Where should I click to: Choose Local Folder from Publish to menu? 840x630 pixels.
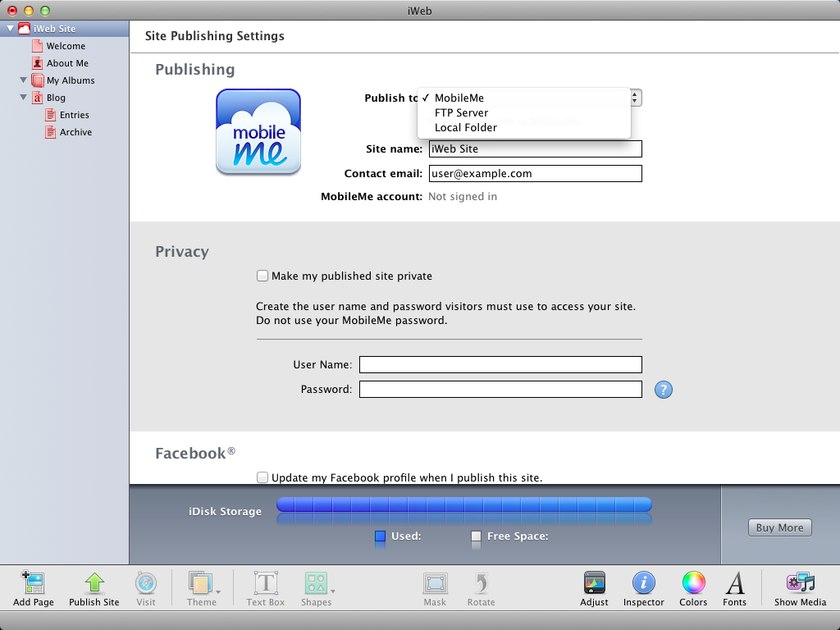[x=524, y=127]
